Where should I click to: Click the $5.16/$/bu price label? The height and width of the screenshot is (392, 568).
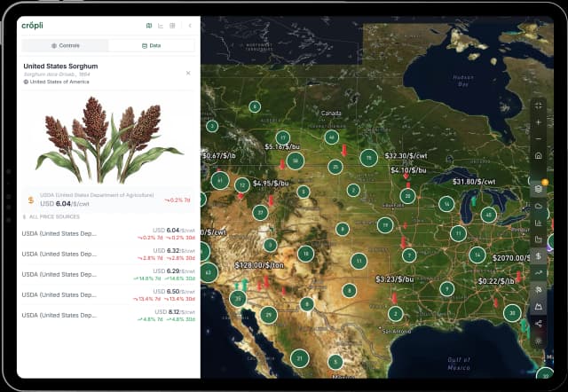coord(282,147)
